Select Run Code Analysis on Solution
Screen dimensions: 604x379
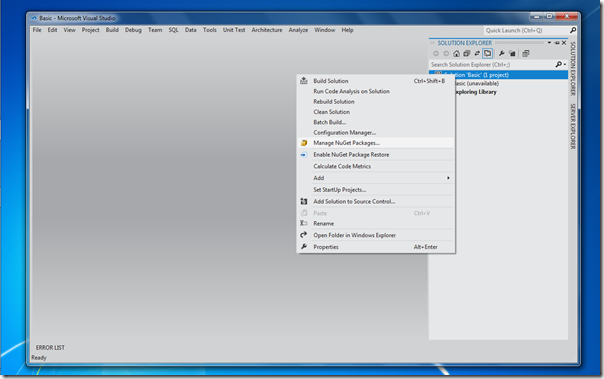376,91
